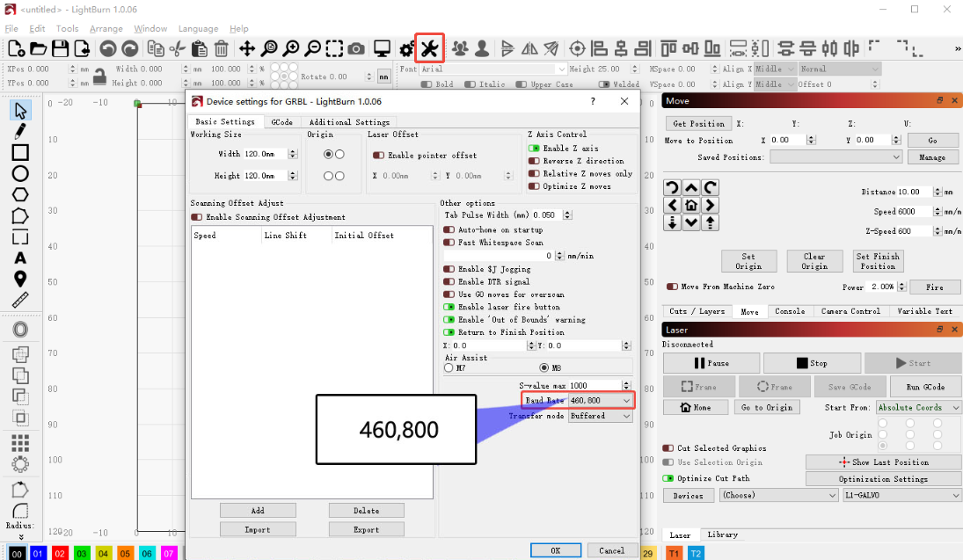Expand the Saved Positions dropdown
The image size is (963, 560).
(835, 157)
